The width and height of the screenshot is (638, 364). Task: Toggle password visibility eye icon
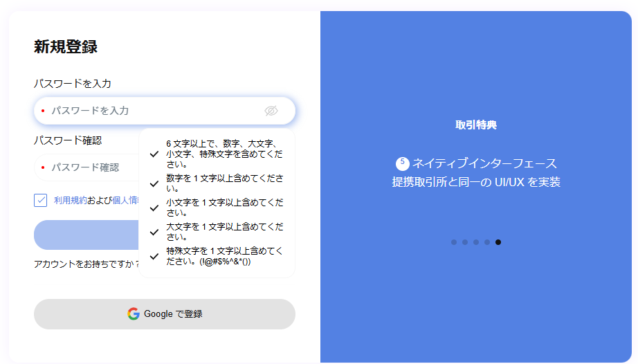(x=271, y=111)
